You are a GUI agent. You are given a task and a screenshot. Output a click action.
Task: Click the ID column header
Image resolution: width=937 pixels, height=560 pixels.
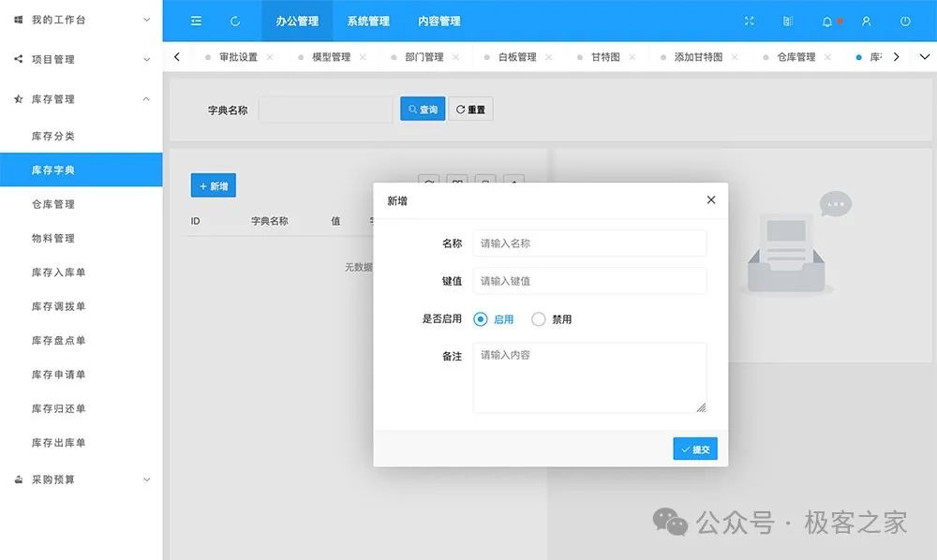[196, 221]
